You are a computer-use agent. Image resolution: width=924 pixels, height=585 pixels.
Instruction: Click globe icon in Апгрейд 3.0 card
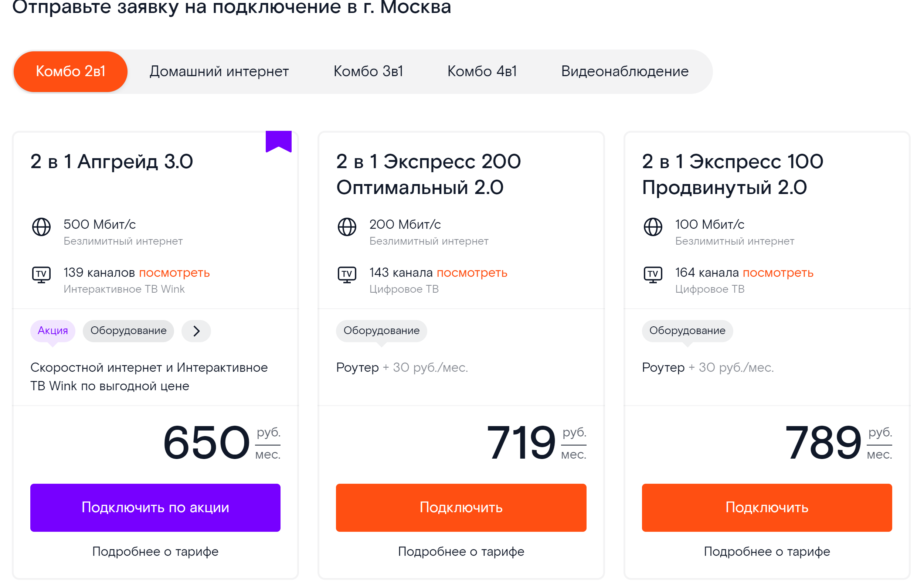41,227
